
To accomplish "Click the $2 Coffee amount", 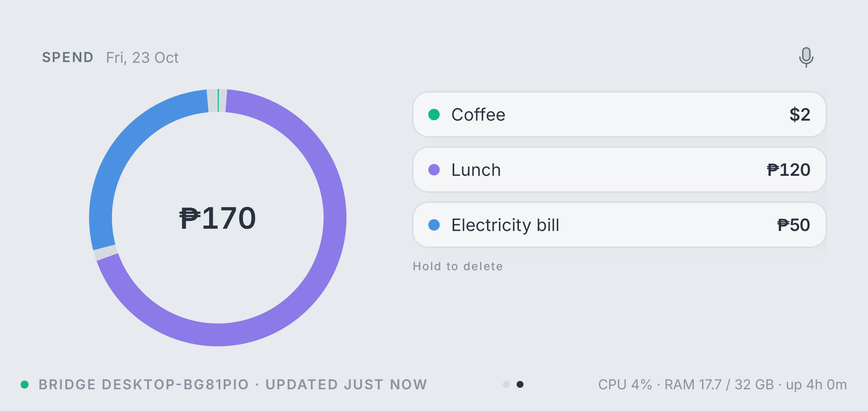I will point(800,115).
